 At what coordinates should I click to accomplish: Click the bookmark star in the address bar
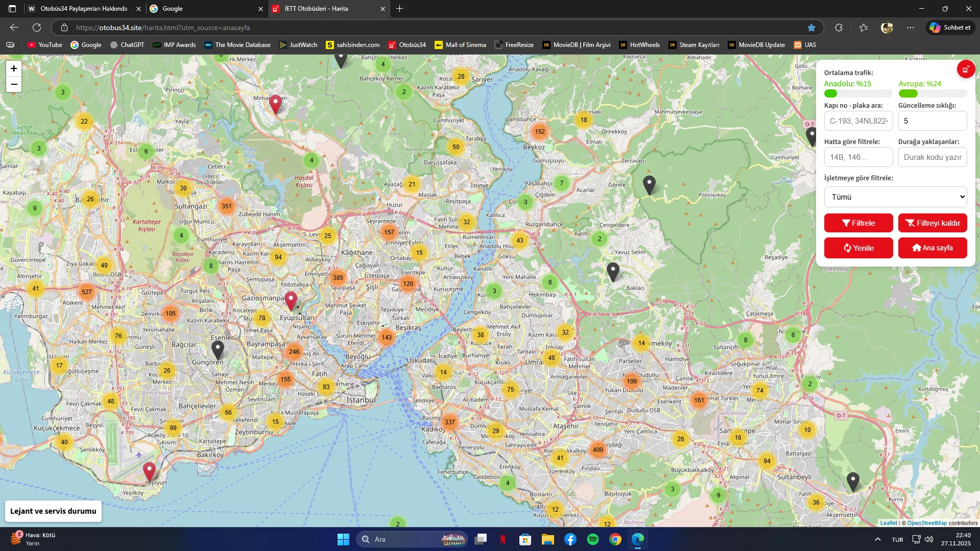coord(811,27)
